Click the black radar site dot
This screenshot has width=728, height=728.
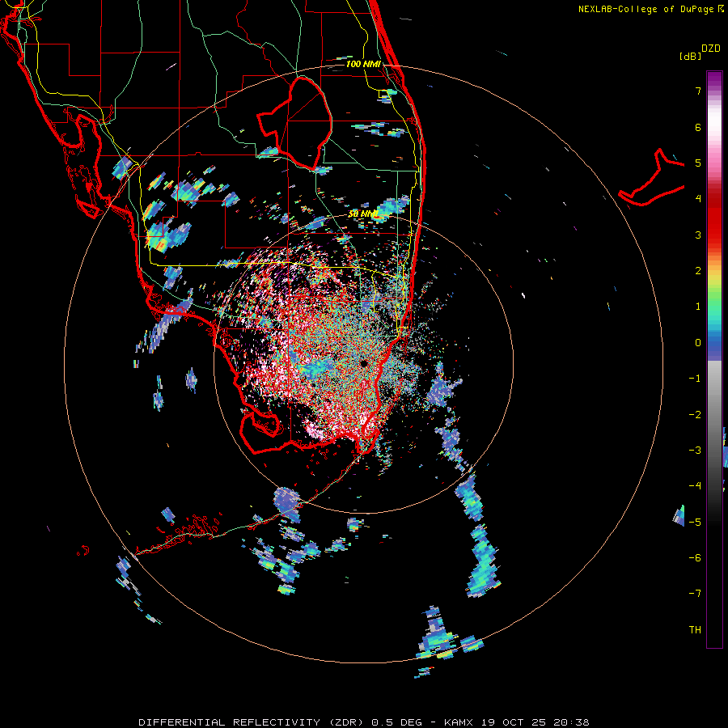click(364, 363)
